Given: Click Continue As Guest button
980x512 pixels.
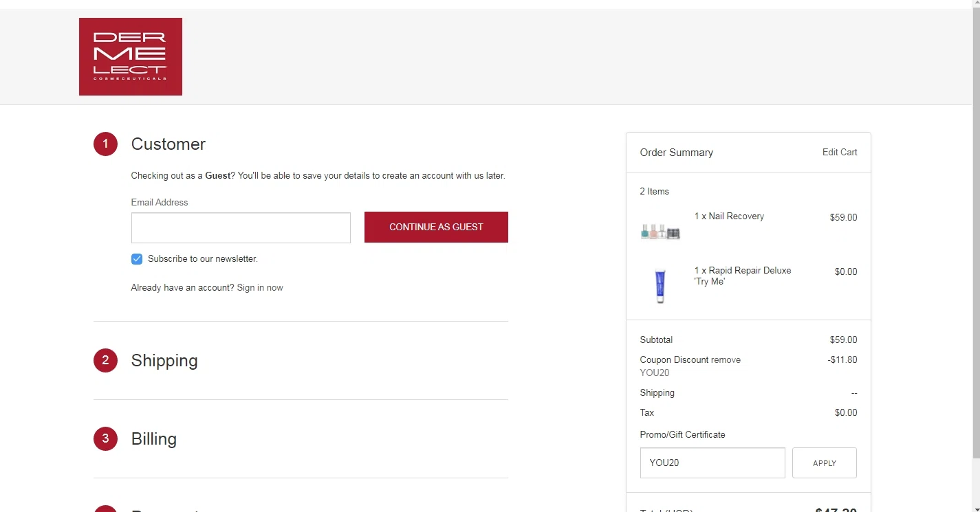Looking at the screenshot, I should pos(436,227).
